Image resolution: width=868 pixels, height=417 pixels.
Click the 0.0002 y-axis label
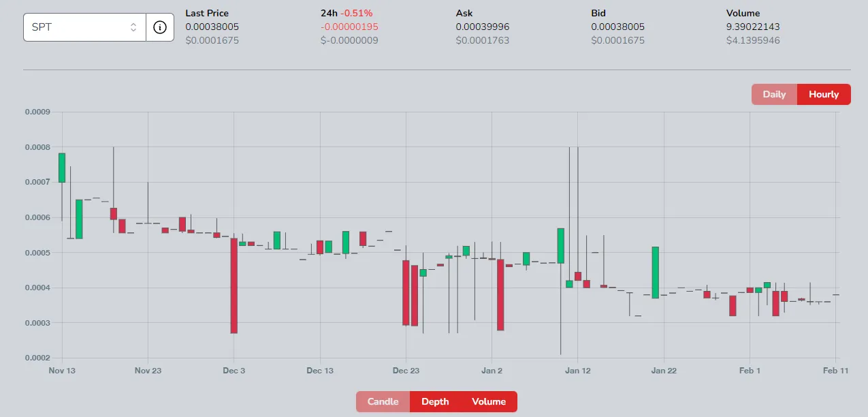(x=38, y=358)
